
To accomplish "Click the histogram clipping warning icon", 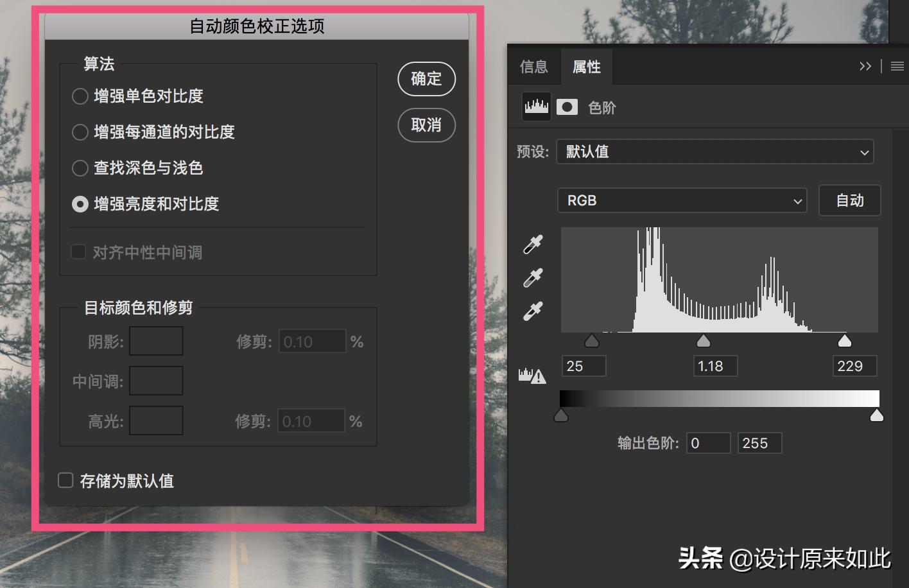I will tap(532, 374).
